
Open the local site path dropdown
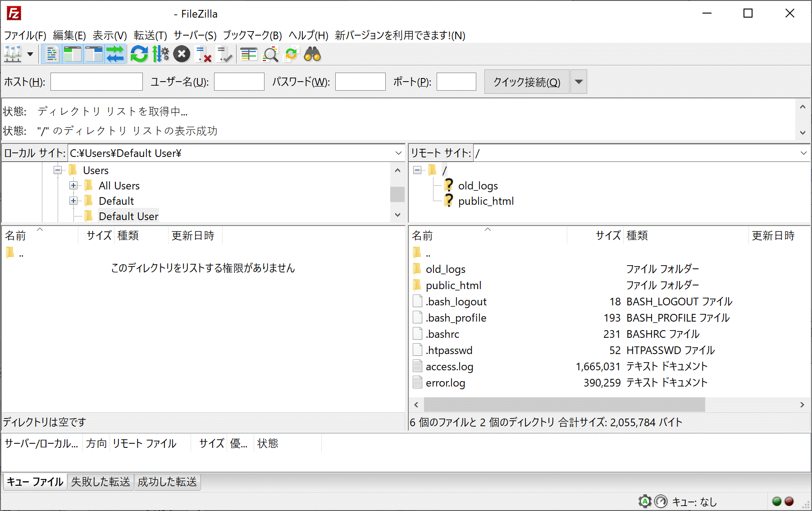pyautogui.click(x=398, y=153)
